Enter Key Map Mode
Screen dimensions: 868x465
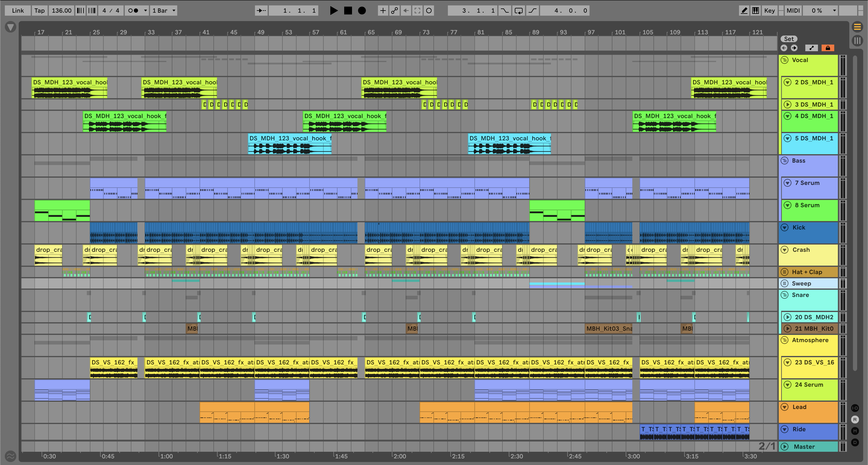click(769, 11)
